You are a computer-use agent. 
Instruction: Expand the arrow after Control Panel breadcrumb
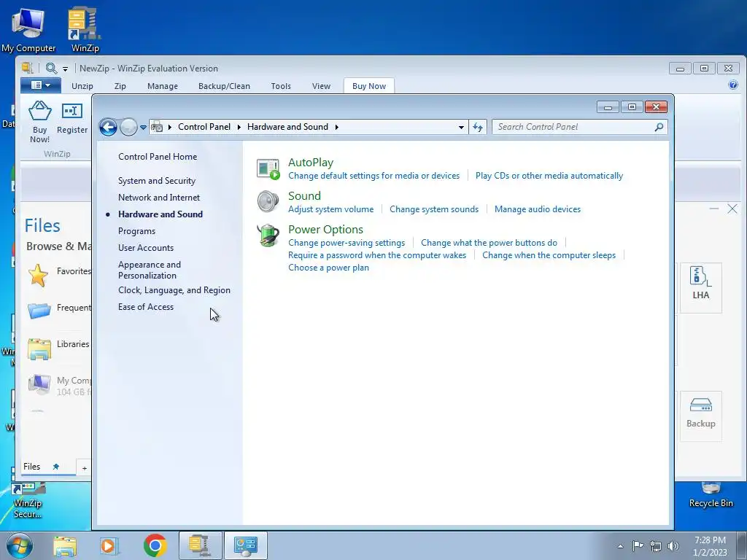[239, 127]
